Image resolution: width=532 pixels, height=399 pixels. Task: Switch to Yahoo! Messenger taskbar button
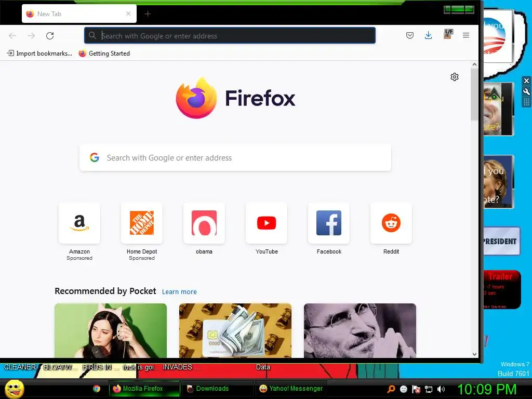click(x=291, y=389)
